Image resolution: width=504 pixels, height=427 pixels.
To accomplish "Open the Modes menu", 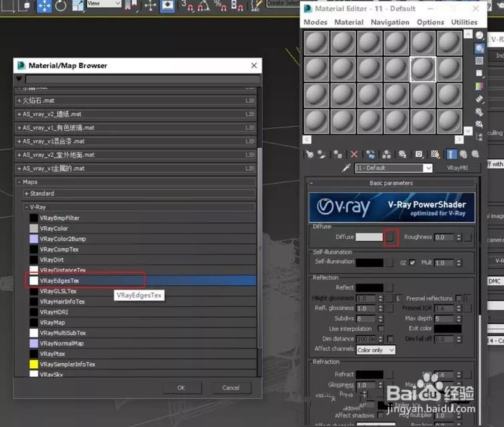I will click(315, 22).
